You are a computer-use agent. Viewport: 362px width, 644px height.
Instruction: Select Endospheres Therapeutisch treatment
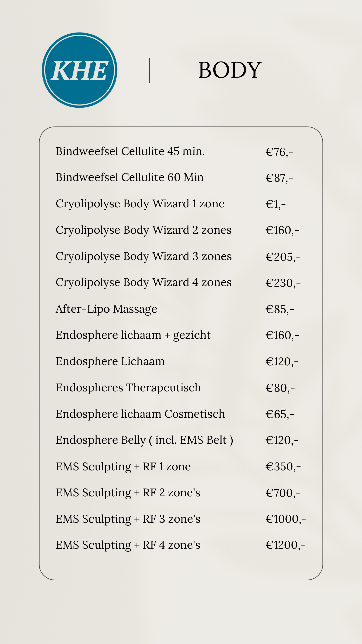coord(128,388)
